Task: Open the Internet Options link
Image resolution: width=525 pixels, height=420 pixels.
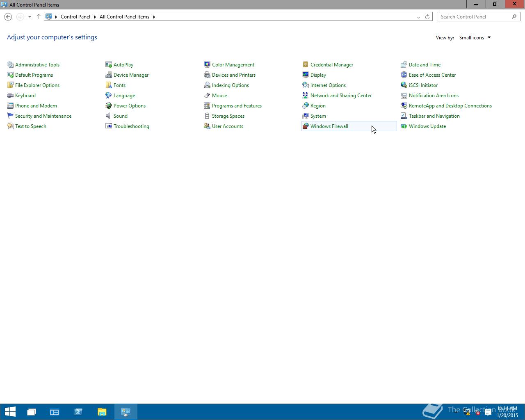Action: pos(328,85)
